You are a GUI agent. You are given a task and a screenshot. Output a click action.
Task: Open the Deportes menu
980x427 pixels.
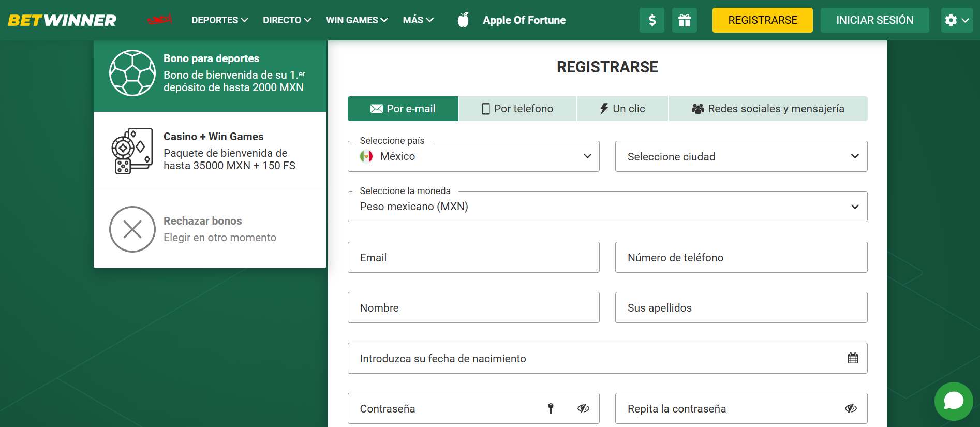[x=220, y=20]
